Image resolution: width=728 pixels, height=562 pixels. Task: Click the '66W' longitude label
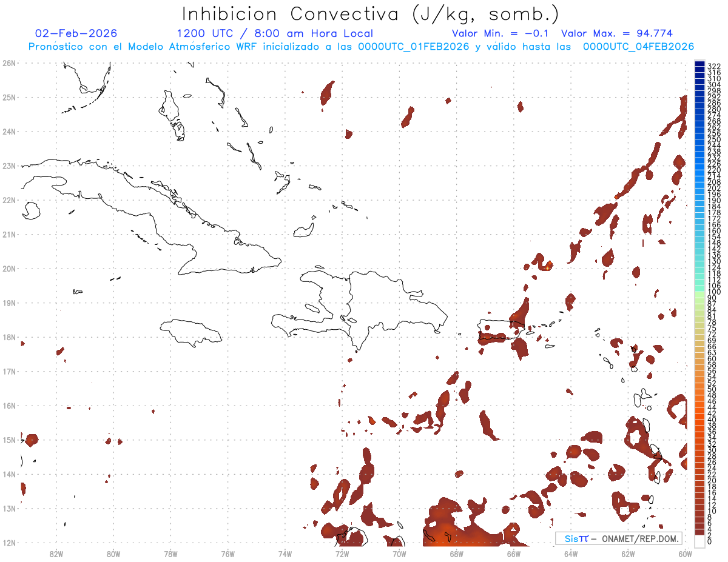pos(514,554)
